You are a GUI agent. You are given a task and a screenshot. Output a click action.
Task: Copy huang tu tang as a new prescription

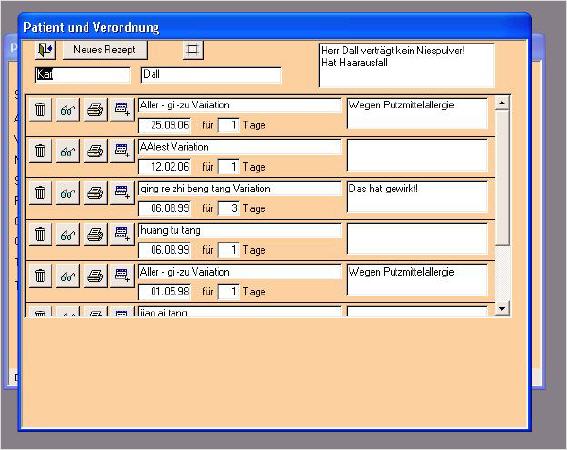[122, 234]
